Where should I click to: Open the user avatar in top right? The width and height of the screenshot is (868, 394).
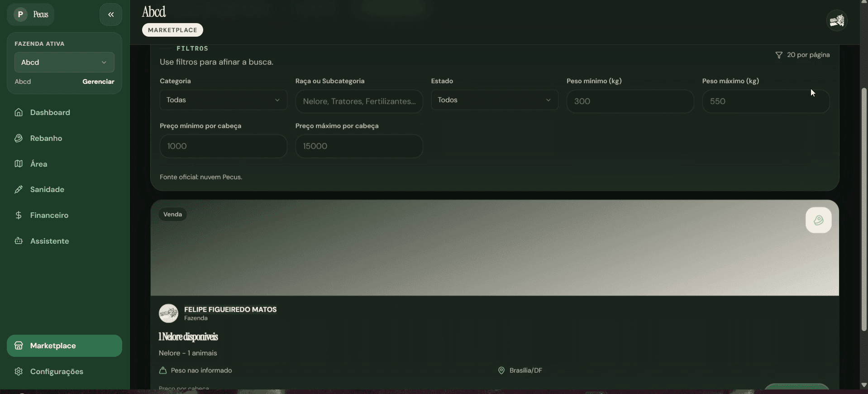pyautogui.click(x=837, y=20)
